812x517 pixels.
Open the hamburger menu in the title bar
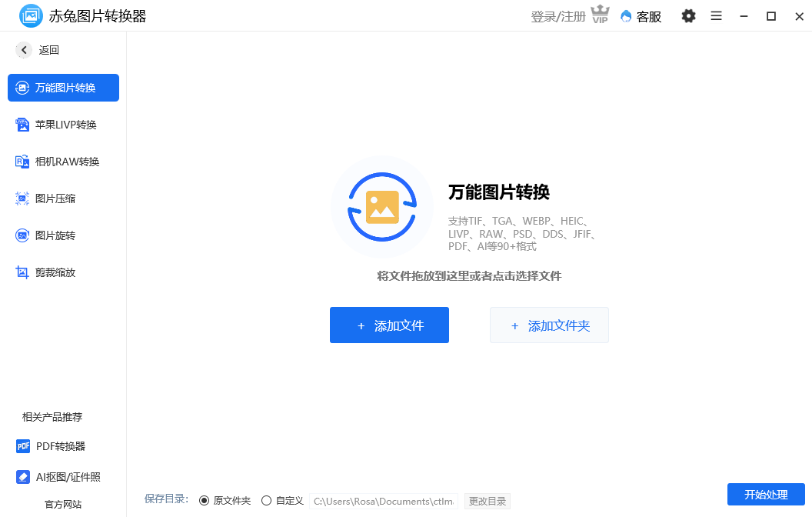(x=716, y=15)
